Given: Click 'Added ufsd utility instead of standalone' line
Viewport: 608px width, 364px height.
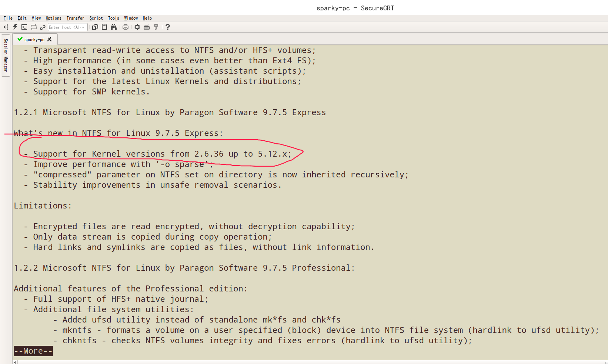Looking at the screenshot, I should 197,320.
